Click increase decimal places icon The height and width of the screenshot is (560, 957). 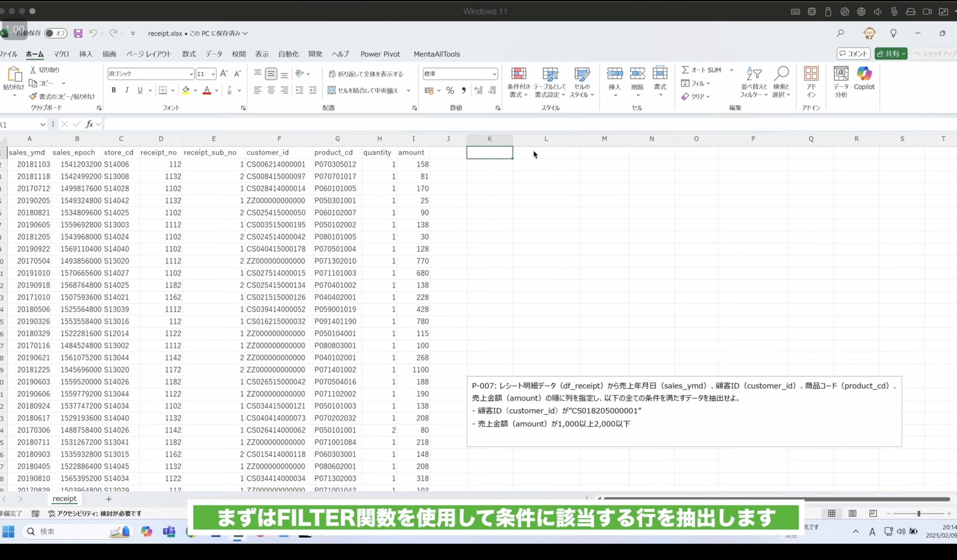coord(478,90)
